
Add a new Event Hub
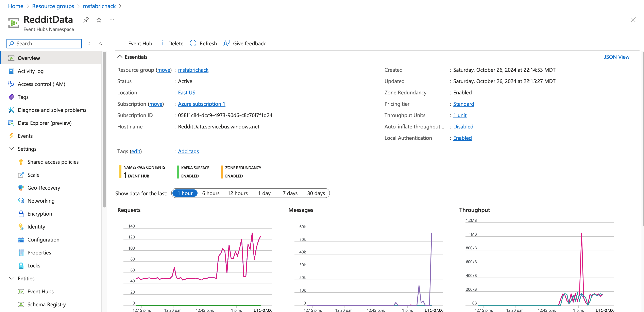coord(135,44)
